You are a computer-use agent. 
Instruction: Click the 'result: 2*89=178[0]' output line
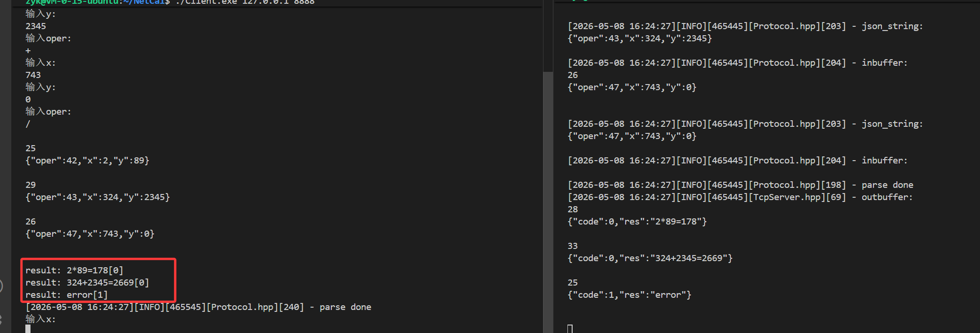pos(74,271)
